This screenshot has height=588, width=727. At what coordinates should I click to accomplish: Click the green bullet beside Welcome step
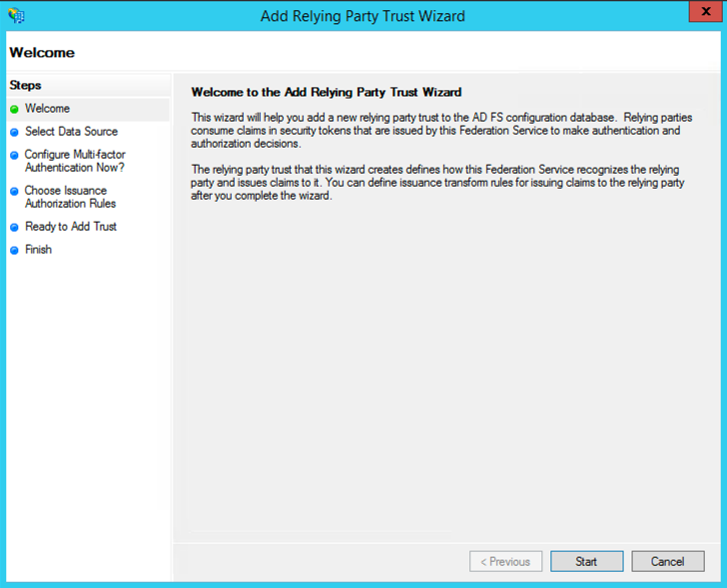pos(14,109)
